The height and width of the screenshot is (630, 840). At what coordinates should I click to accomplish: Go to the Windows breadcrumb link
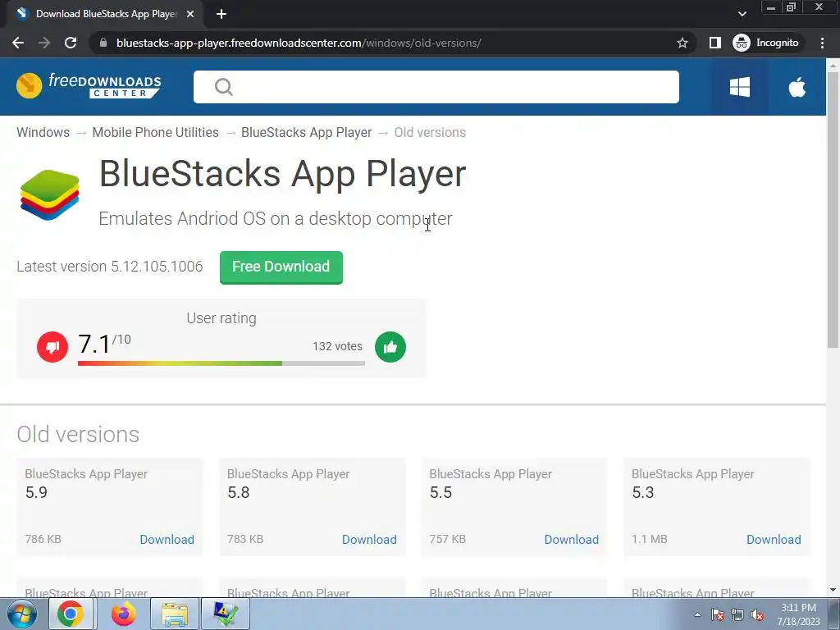click(x=43, y=132)
